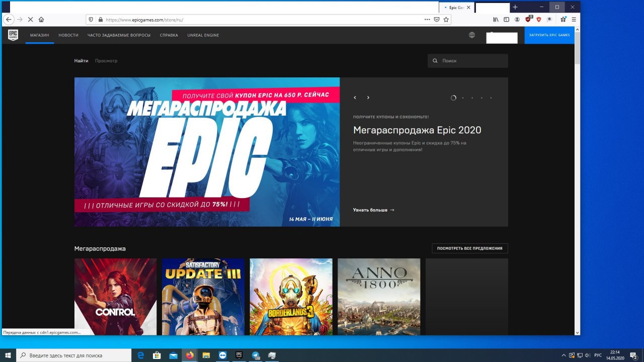Viewport: 644px width, 362px height.
Task: Open Microsoft Store from taskbar
Action: [157, 355]
